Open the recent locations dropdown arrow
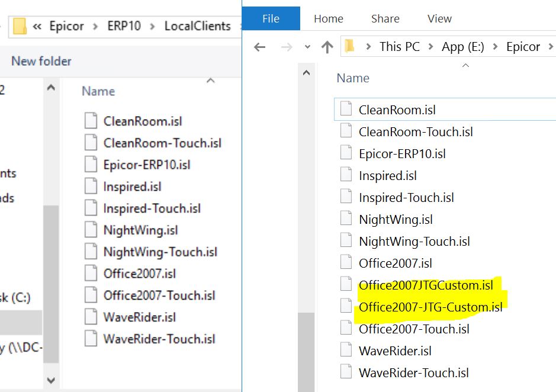 tap(307, 47)
